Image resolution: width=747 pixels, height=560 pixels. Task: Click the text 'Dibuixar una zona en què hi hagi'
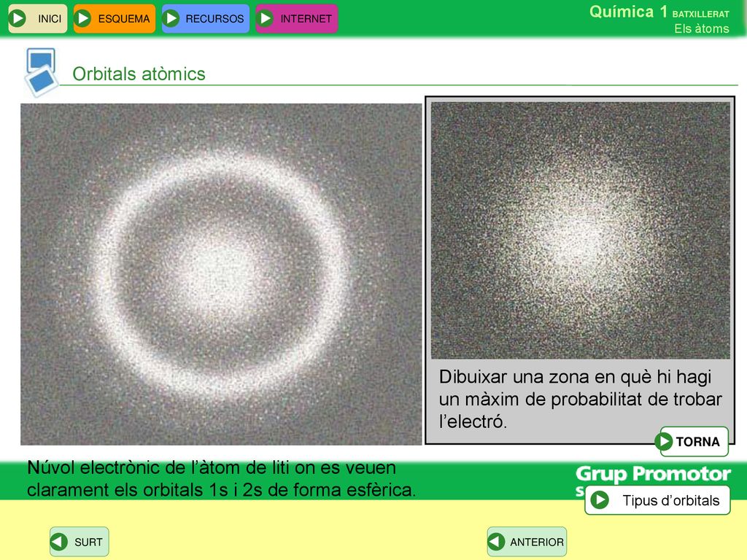click(x=575, y=377)
